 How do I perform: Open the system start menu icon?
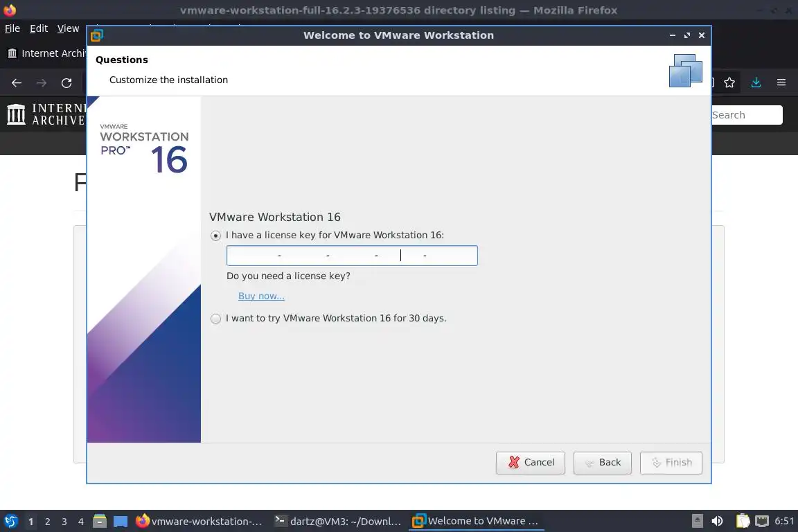11,522
